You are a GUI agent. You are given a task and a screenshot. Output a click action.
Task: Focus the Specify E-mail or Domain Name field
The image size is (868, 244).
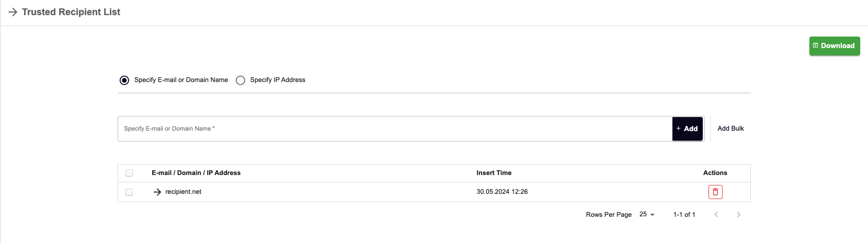click(x=395, y=129)
